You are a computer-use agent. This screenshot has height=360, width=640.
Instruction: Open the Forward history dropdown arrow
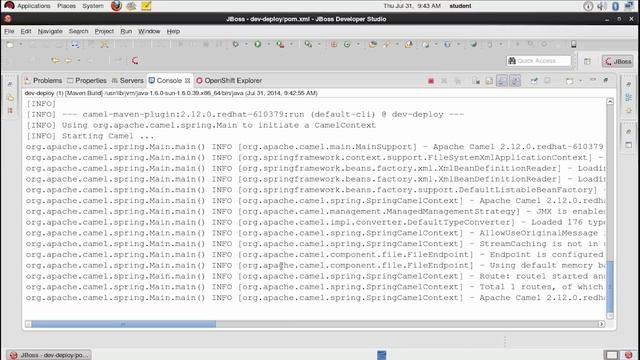78,61
